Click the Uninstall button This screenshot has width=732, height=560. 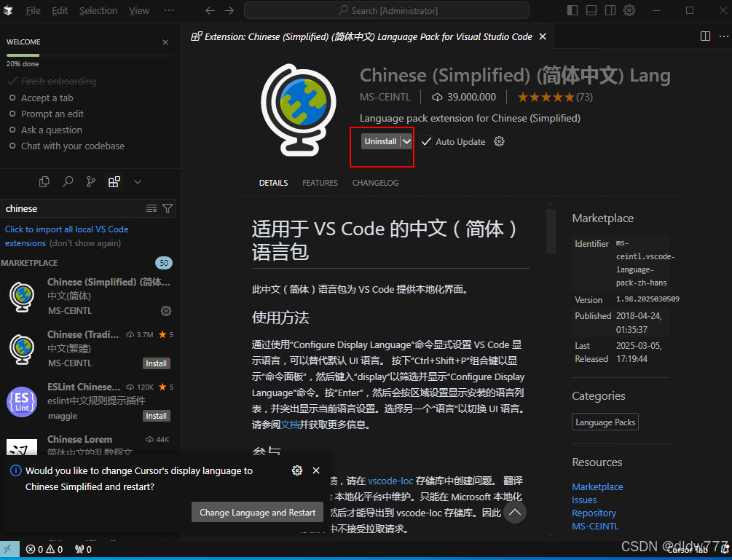click(381, 141)
